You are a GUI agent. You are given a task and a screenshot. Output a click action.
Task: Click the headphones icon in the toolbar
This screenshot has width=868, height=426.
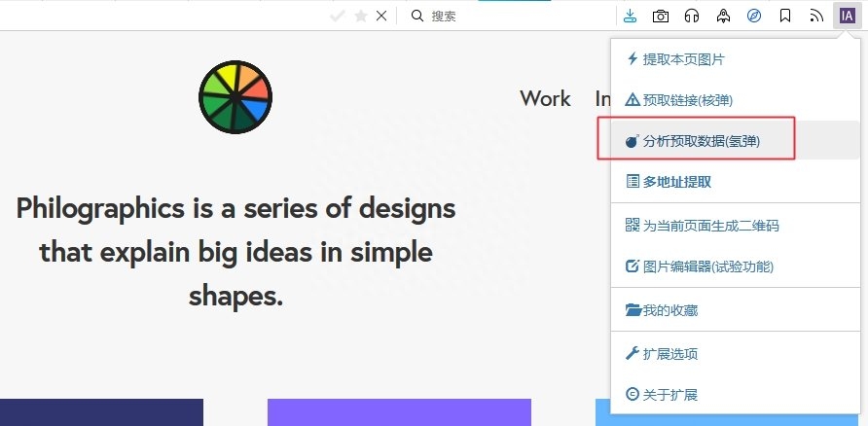(692, 16)
